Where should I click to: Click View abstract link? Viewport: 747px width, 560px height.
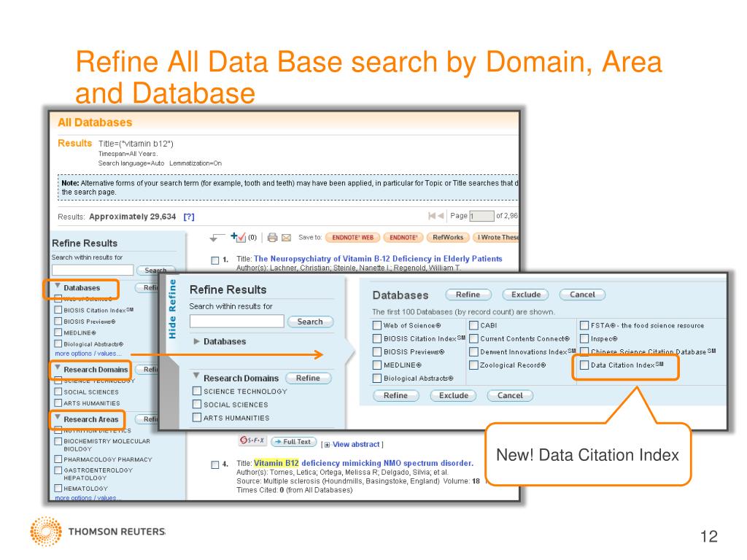pyautogui.click(x=356, y=444)
